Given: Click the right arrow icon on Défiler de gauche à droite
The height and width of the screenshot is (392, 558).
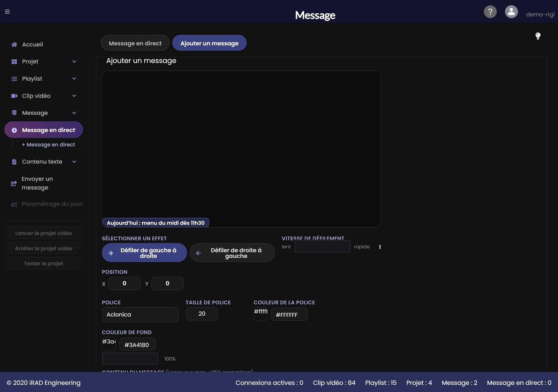Looking at the screenshot, I should tap(111, 253).
